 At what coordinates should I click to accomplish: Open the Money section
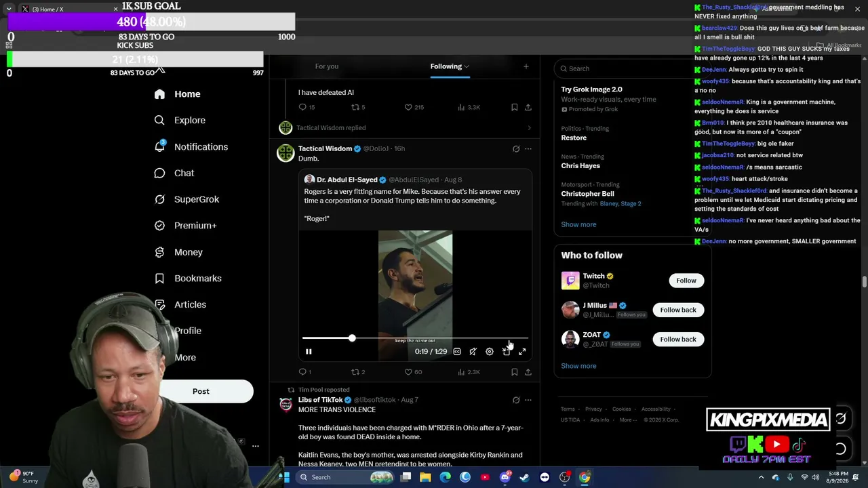178,252
